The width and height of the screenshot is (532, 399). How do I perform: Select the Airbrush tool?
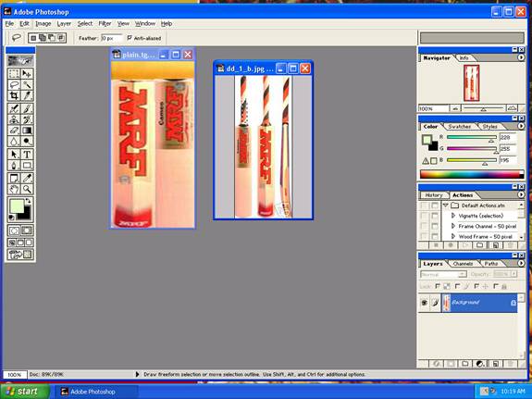pos(14,108)
